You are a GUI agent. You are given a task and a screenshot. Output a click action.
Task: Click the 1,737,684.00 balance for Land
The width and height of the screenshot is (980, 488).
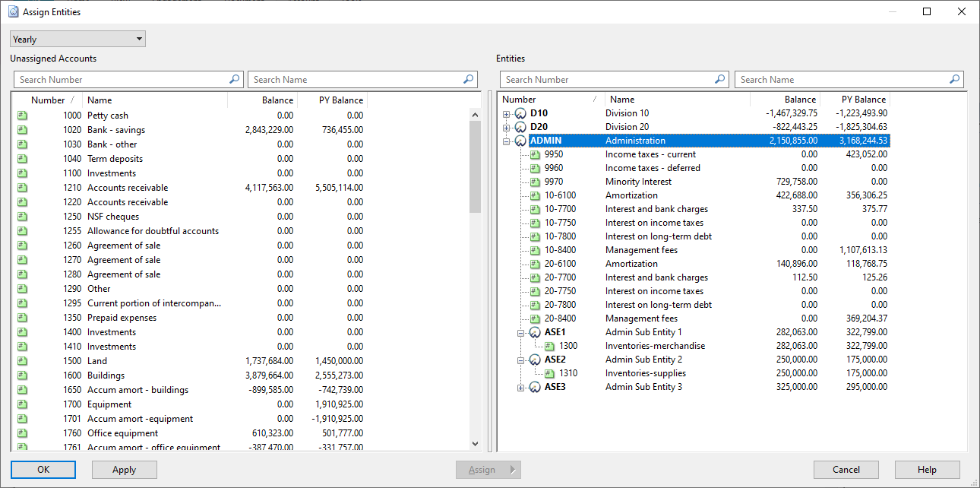[270, 361]
